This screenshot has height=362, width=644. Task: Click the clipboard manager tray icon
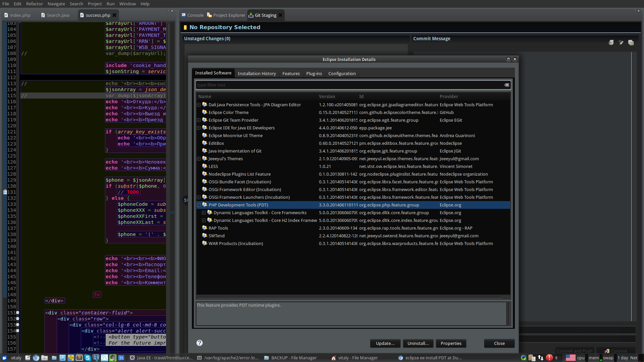pos(532,358)
